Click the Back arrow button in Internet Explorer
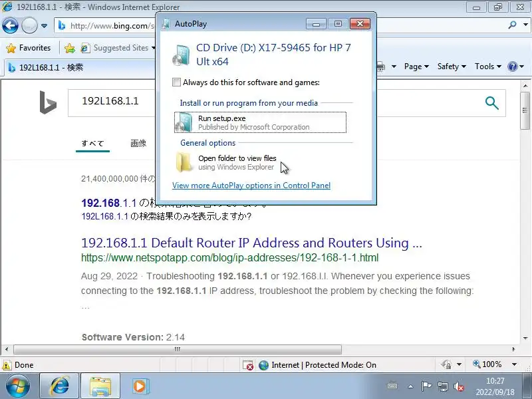The width and height of the screenshot is (532, 399). click(x=10, y=25)
